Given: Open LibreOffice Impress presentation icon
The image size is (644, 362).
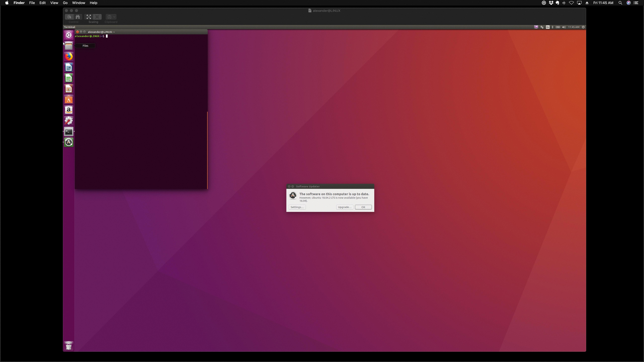Looking at the screenshot, I should tap(69, 89).
